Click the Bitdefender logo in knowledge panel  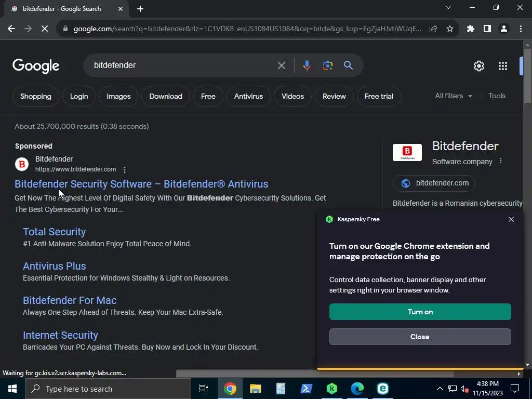pos(407,152)
